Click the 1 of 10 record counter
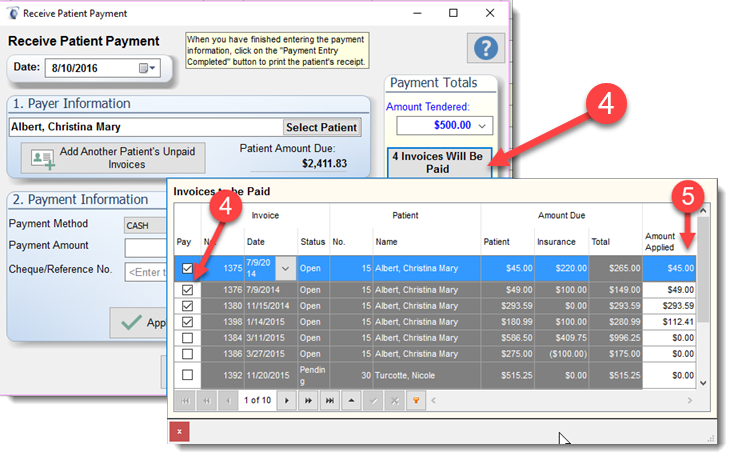This screenshot has height=459, width=733. (x=258, y=401)
